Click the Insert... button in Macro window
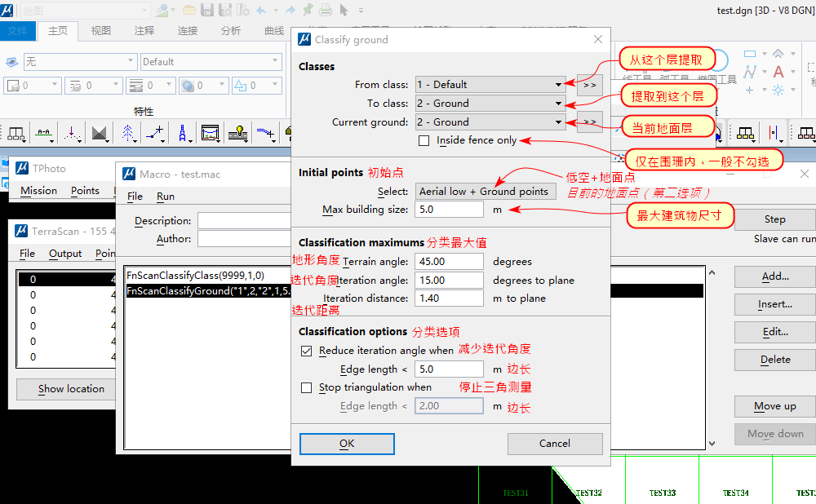Viewport: 816px width, 504px height. point(775,304)
